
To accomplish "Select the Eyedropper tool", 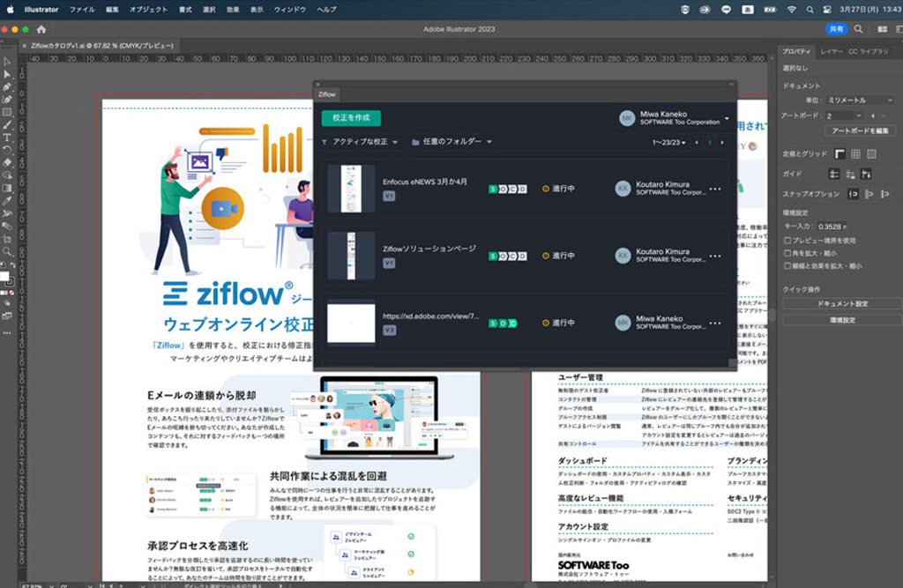I will [x=7, y=201].
